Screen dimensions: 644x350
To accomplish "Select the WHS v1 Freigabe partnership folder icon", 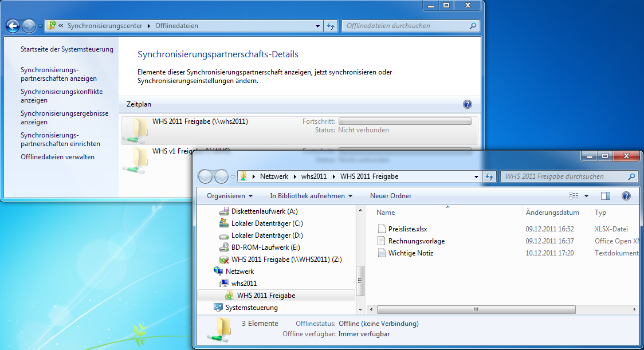I will (136, 160).
